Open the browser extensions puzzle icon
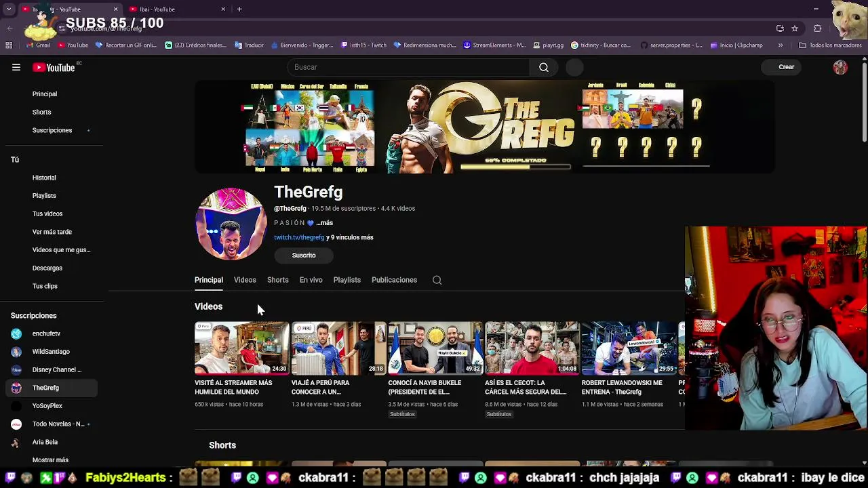 (x=817, y=28)
